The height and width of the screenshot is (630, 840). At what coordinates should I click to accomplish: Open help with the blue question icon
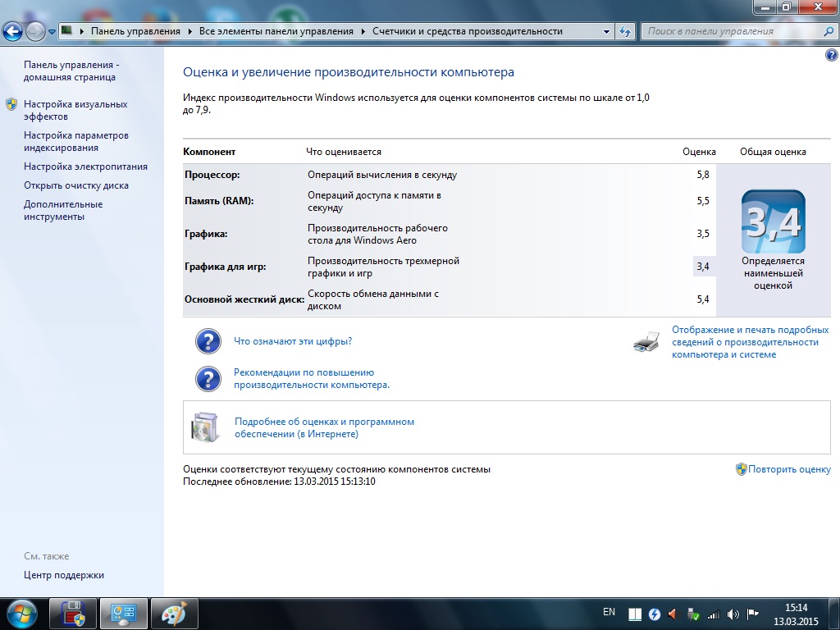(832, 55)
